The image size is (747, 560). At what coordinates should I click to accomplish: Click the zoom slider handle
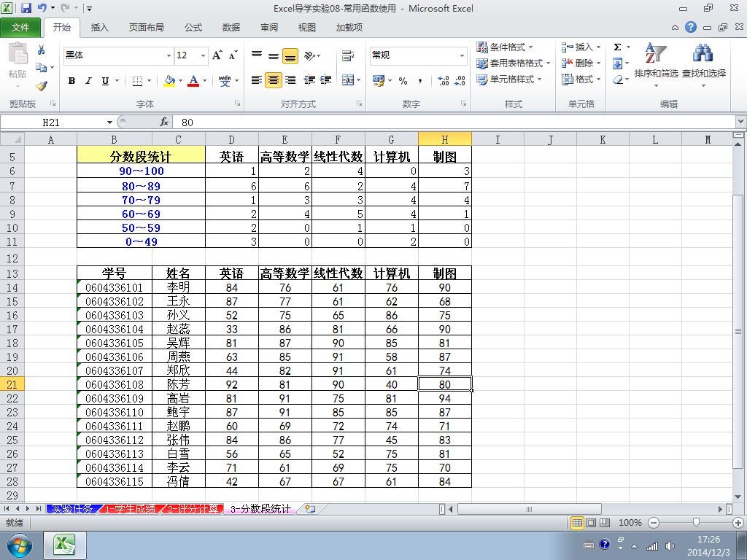click(x=696, y=523)
